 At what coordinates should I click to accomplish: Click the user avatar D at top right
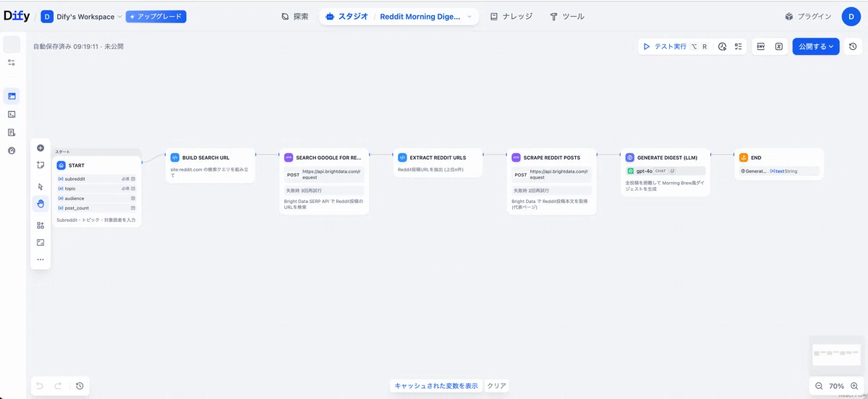coord(851,16)
